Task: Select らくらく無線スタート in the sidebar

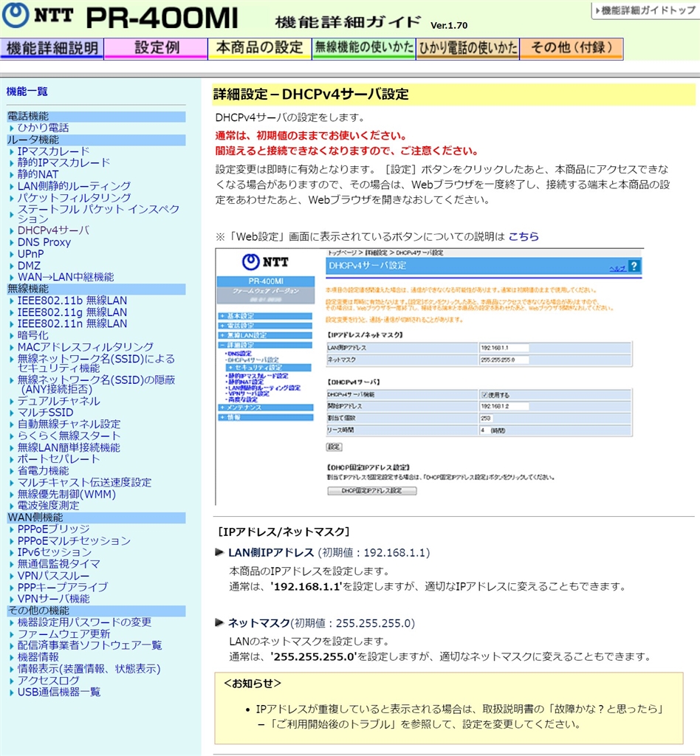Action: [69, 436]
